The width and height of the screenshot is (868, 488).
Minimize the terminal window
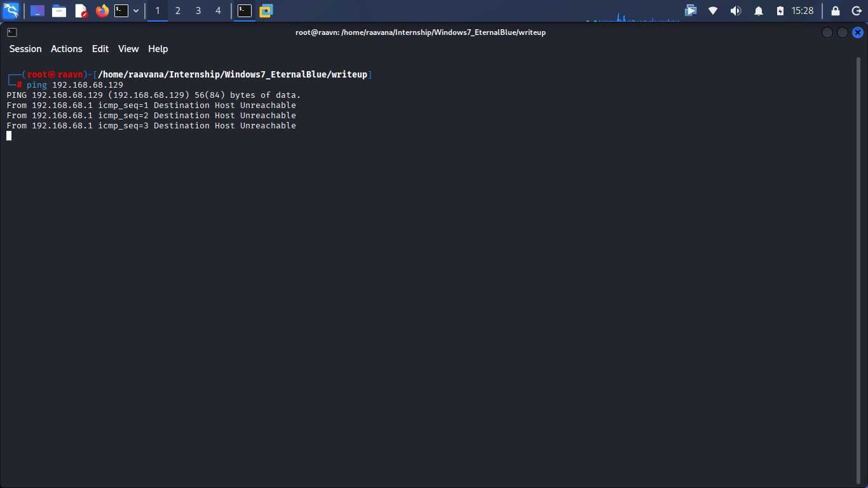coord(827,32)
